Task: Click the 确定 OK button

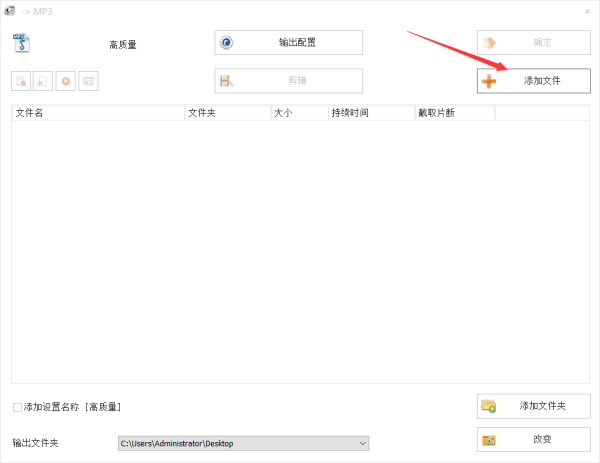Action: pos(534,42)
